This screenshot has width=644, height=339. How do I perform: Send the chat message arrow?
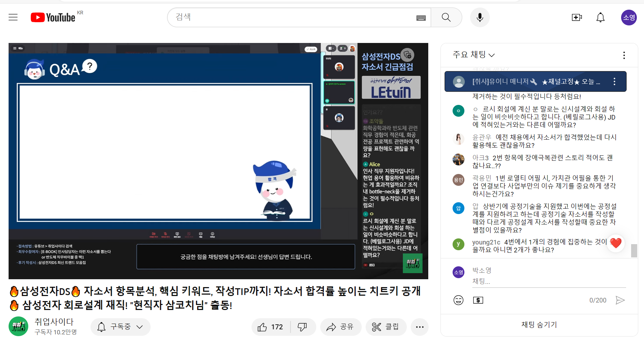pyautogui.click(x=620, y=300)
